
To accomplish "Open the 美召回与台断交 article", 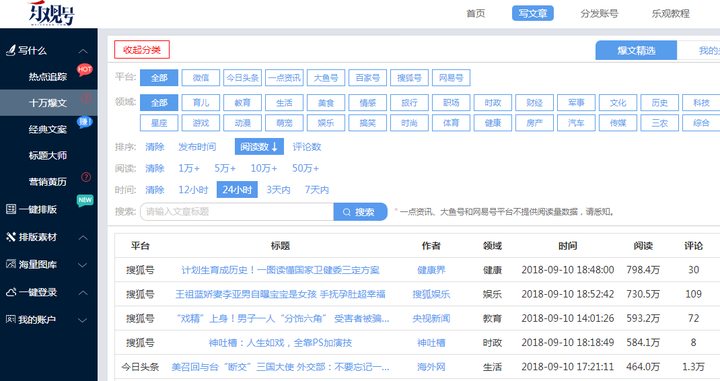I will point(281,367).
